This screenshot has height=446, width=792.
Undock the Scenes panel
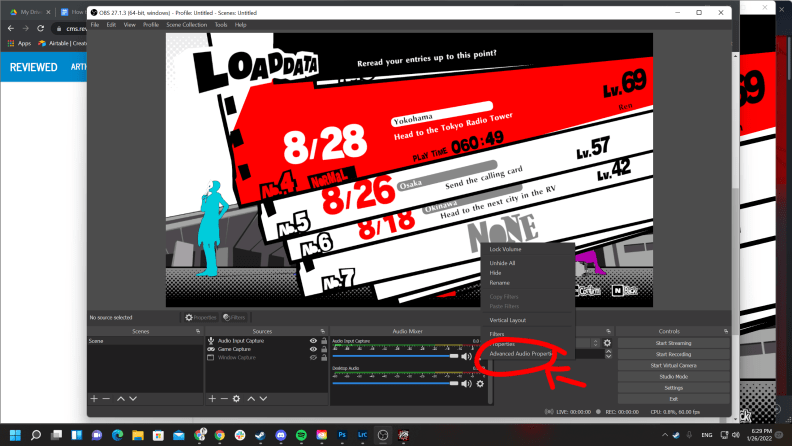click(198, 331)
